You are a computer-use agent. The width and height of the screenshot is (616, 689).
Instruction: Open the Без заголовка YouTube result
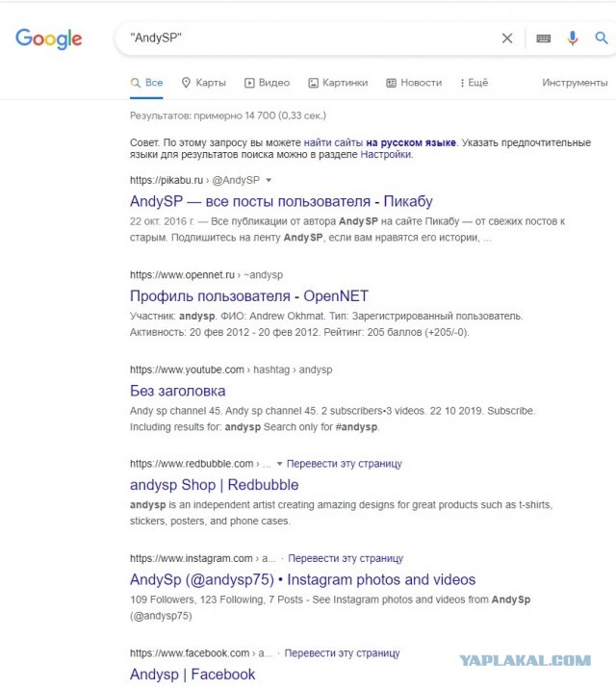(177, 391)
